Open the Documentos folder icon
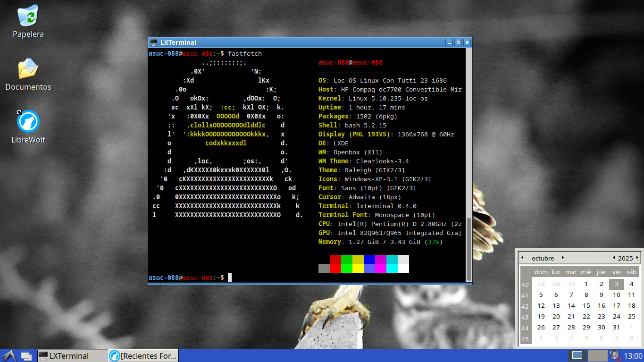644x362 pixels. [28, 69]
